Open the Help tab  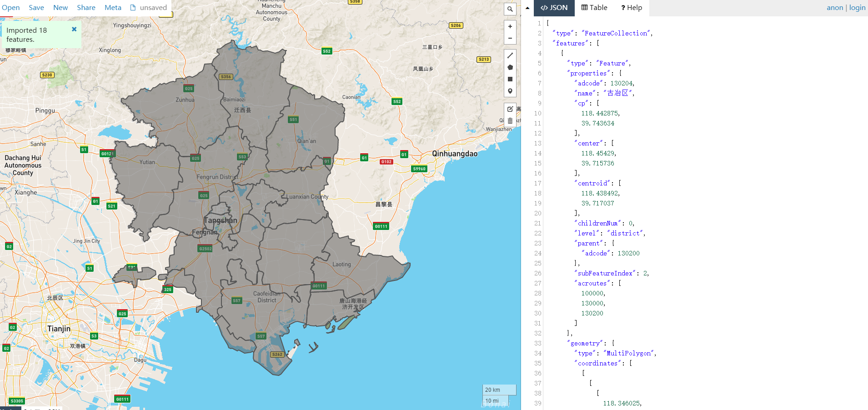click(631, 8)
